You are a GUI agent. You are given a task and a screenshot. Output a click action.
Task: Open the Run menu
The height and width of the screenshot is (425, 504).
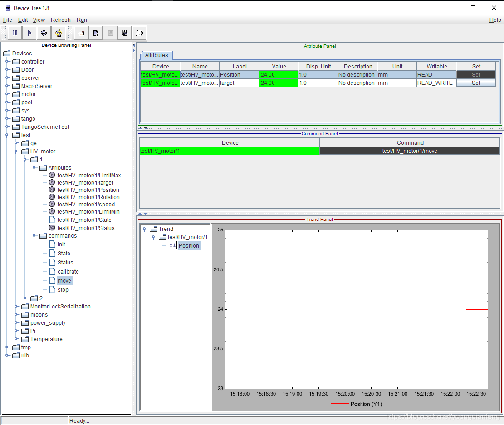(x=82, y=20)
